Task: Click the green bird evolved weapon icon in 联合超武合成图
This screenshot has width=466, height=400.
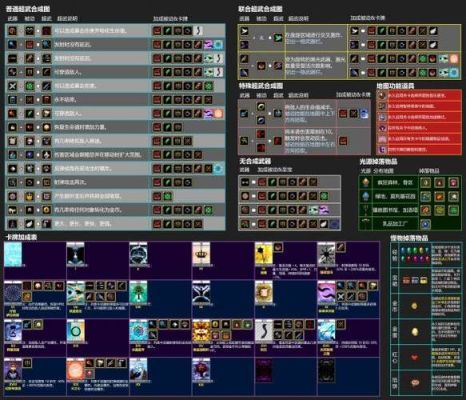Action: coord(278,38)
